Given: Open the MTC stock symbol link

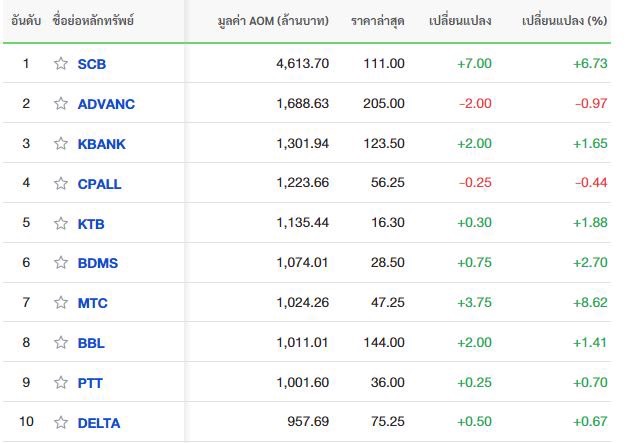Looking at the screenshot, I should (93, 303).
